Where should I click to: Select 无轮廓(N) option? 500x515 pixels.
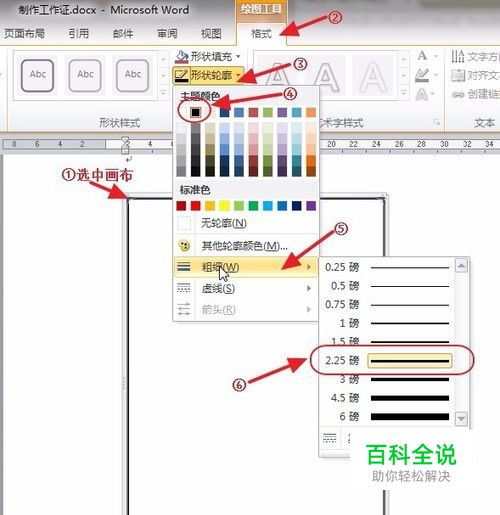pos(246,223)
